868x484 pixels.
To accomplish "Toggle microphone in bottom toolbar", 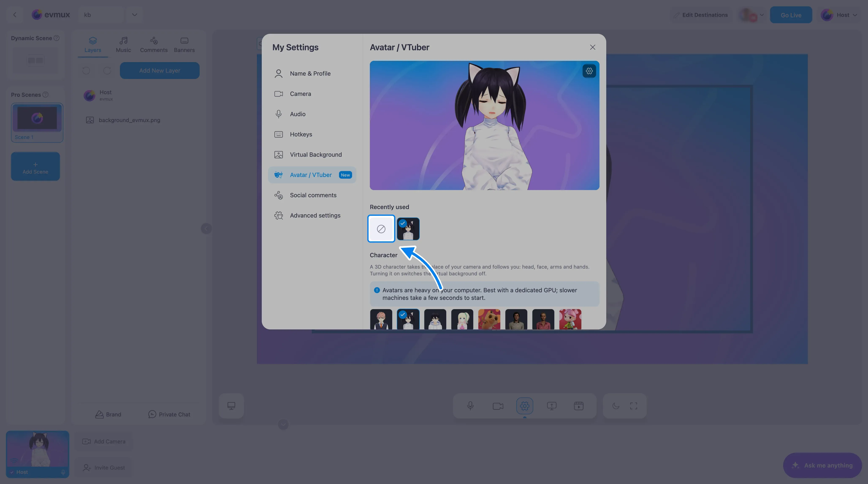I will [470, 406].
